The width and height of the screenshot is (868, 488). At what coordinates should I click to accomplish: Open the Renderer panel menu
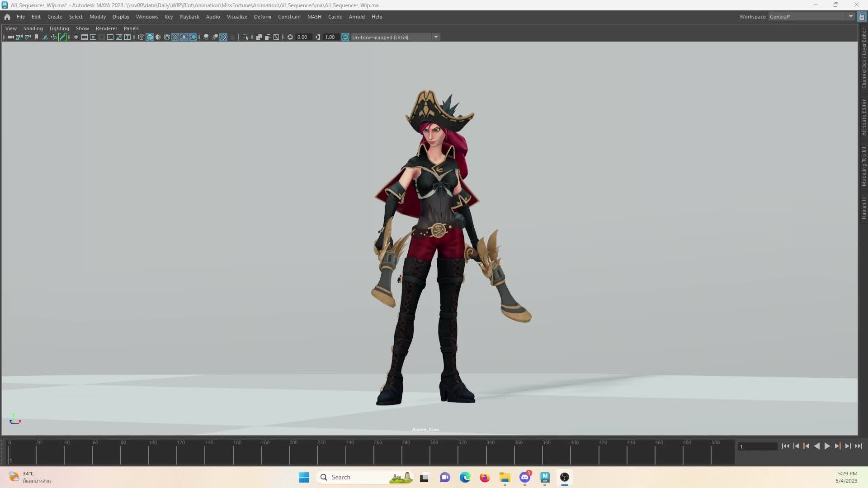[106, 28]
